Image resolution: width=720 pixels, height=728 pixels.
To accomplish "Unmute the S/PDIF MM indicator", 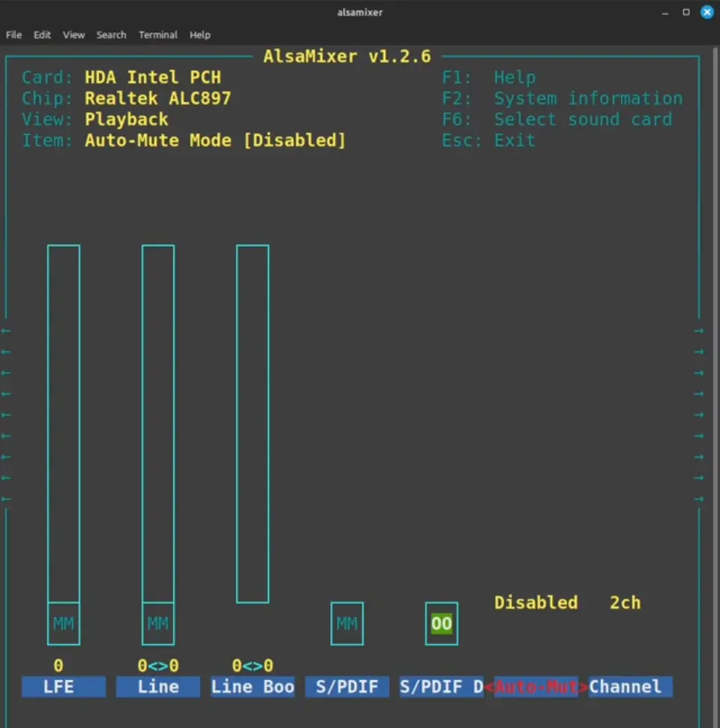I will 346,624.
